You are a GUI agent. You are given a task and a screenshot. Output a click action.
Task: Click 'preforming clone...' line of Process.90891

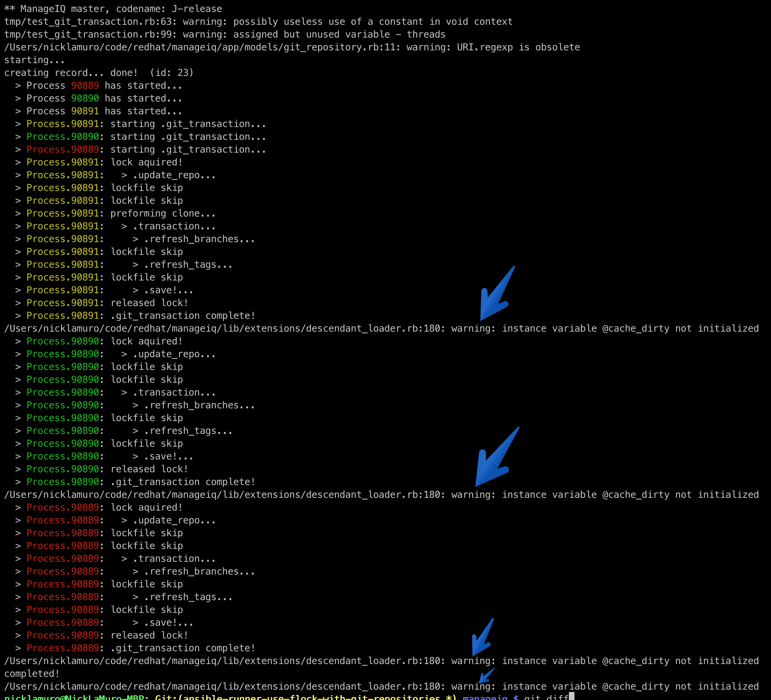click(163, 213)
